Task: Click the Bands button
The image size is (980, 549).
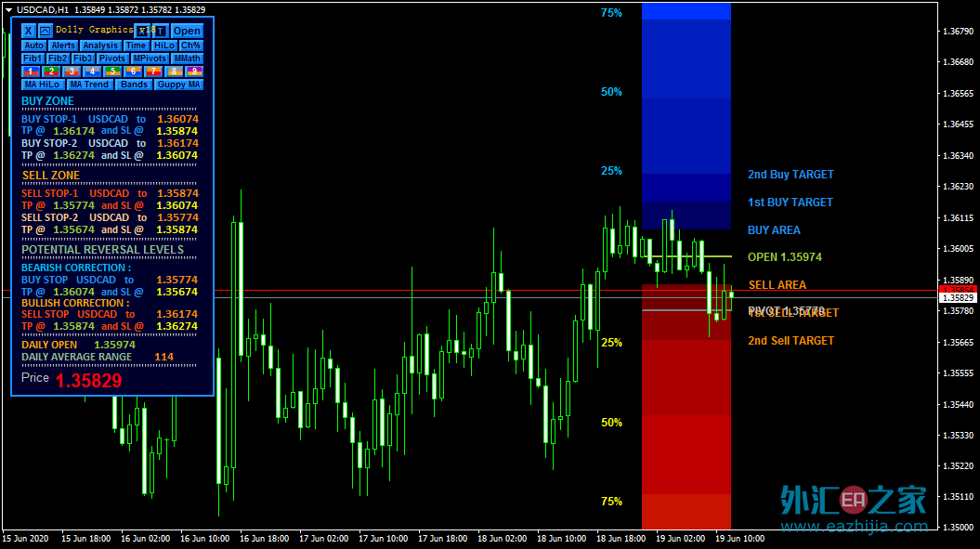Action: coord(134,85)
